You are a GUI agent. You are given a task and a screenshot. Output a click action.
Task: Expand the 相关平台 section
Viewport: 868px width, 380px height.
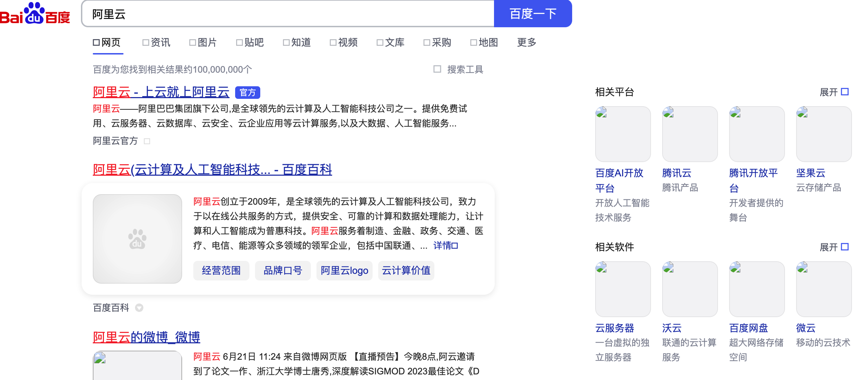coord(834,92)
